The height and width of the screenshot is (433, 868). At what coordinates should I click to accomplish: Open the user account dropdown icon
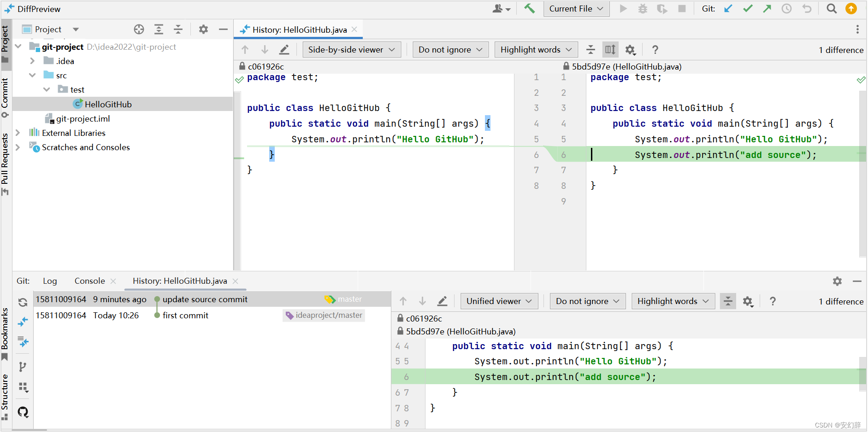click(502, 9)
